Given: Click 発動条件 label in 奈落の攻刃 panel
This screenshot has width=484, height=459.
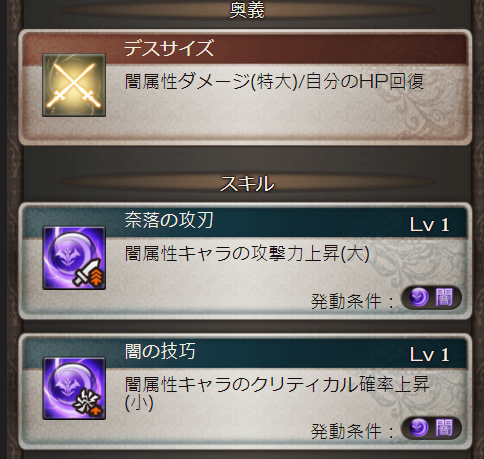Looking at the screenshot, I should pos(346,301).
